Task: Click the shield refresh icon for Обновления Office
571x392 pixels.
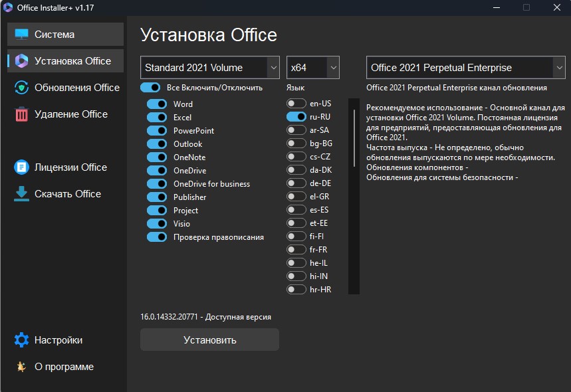Action: tap(21, 87)
